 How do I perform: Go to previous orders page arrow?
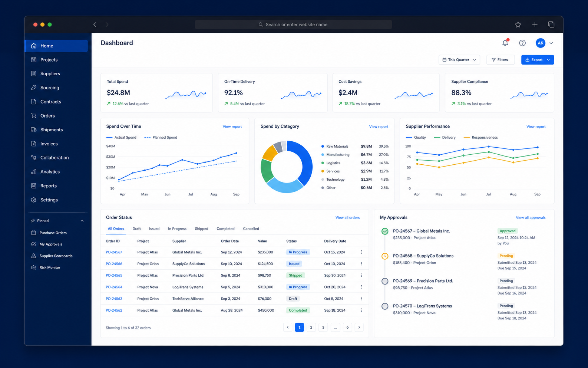pyautogui.click(x=288, y=327)
